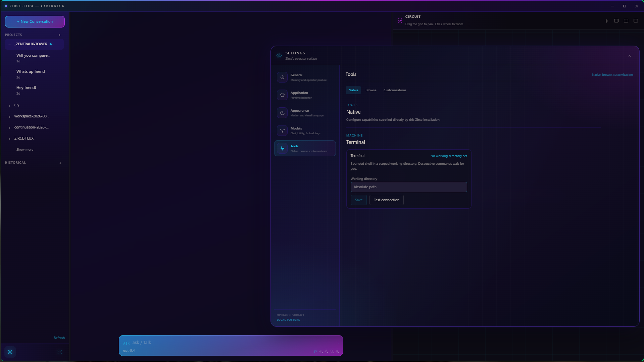The height and width of the screenshot is (362, 644).
Task: Click the Circuit panel crosshair icon
Action: 400,20
